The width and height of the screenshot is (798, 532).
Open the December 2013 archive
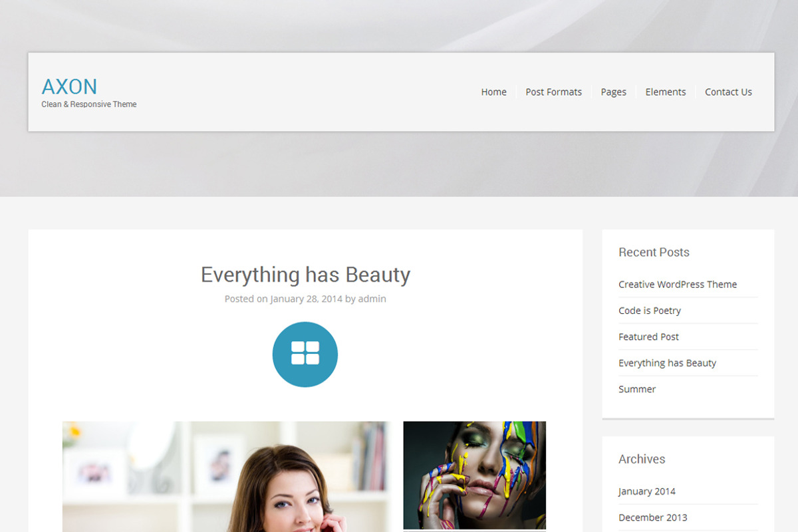pos(652,517)
